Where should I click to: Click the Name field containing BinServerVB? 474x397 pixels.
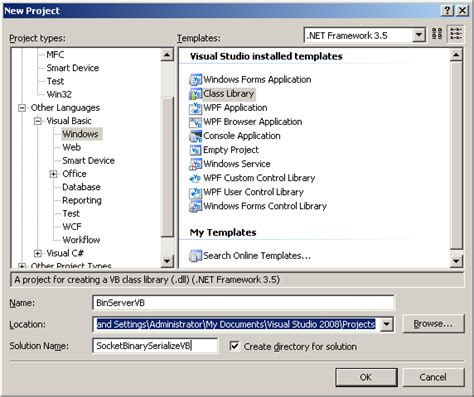tap(243, 303)
